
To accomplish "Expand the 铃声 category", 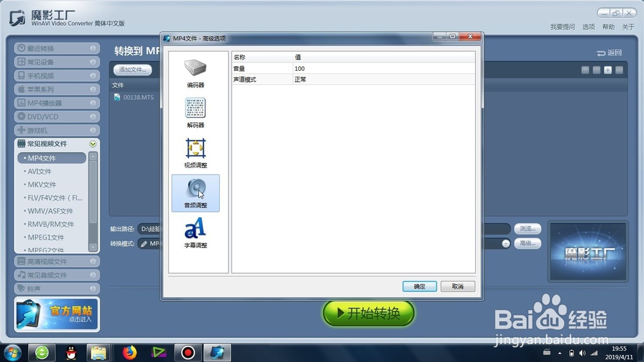I will [x=57, y=289].
